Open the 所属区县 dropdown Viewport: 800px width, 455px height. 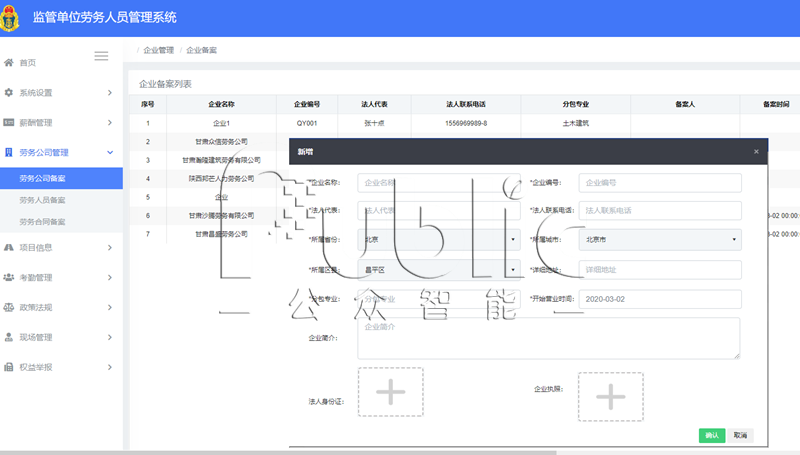click(x=439, y=270)
